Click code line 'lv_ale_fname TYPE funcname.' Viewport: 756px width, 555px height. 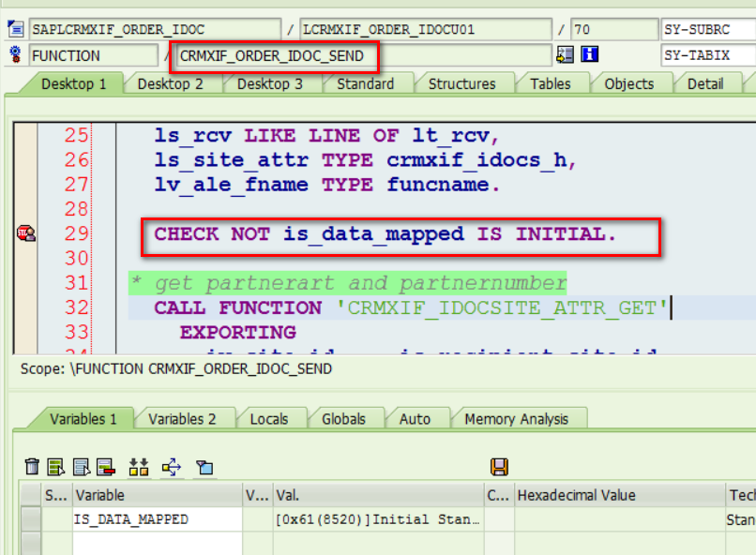click(326, 185)
